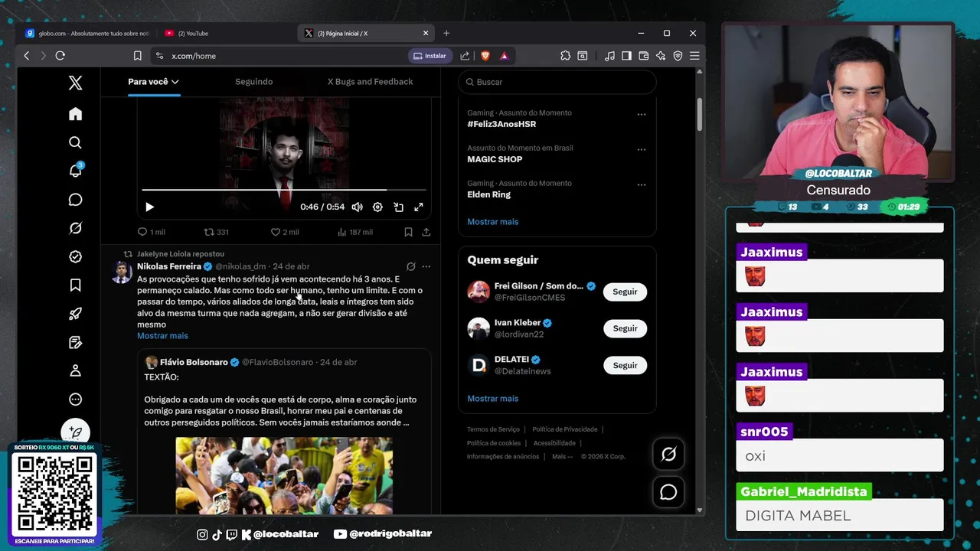The image size is (980, 551).
Task: Switch to globo.com browser tab
Action: click(87, 34)
